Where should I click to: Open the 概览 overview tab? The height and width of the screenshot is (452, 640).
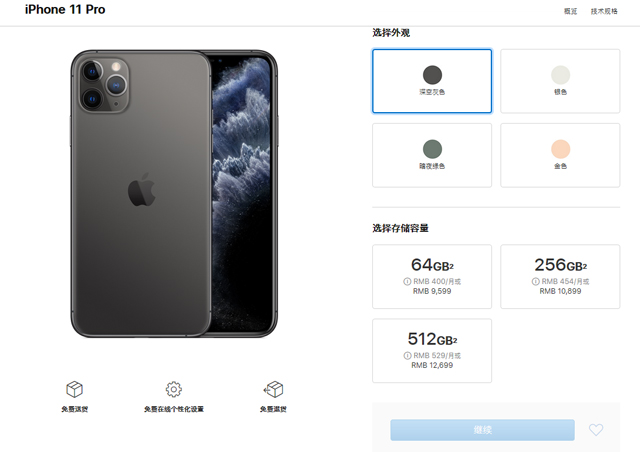(570, 11)
